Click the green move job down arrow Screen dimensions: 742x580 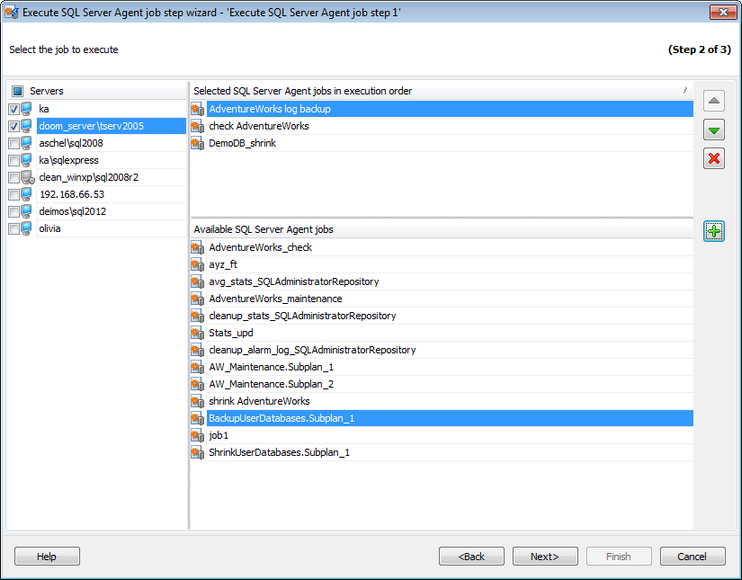click(714, 130)
